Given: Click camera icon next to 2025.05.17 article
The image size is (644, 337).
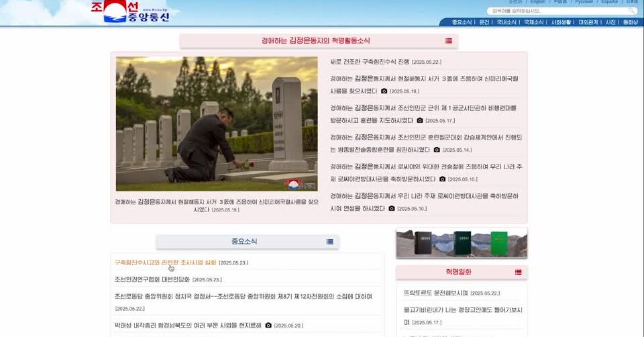Looking at the screenshot, I should (420, 121).
